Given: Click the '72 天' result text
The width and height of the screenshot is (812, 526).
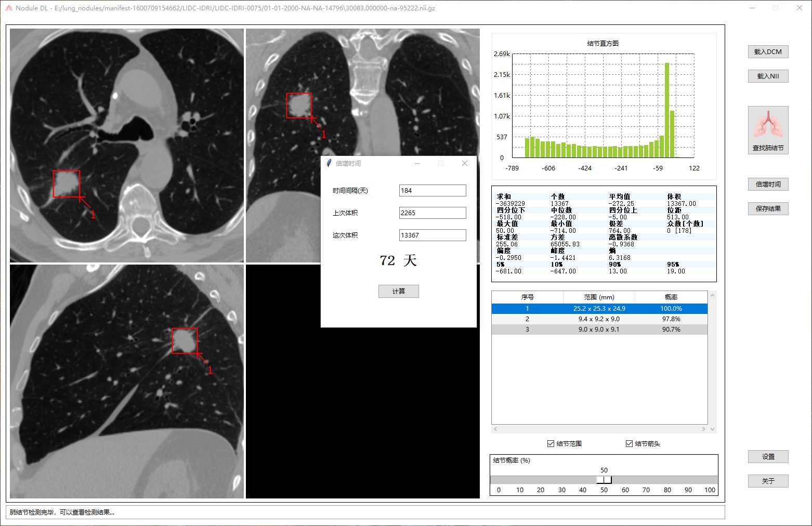Looking at the screenshot, I should pyautogui.click(x=398, y=260).
